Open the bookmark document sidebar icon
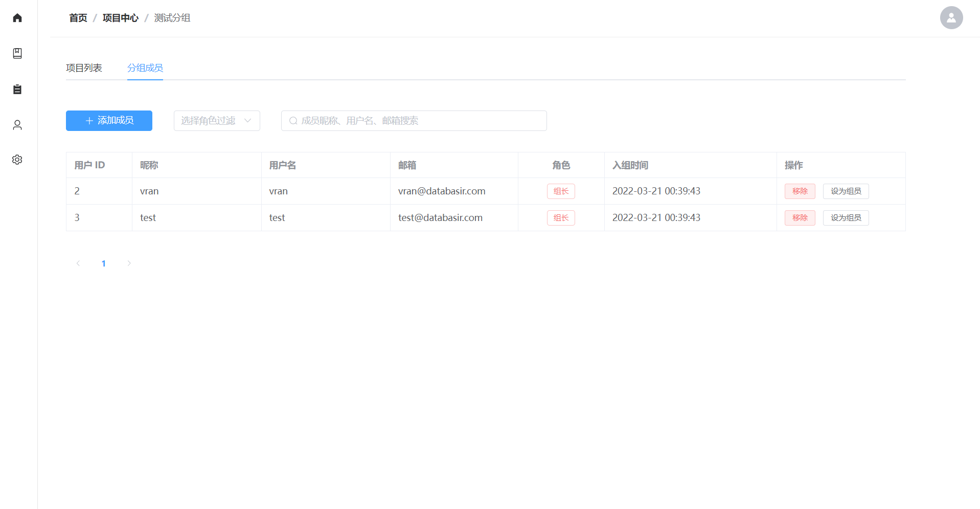The image size is (980, 509). [x=17, y=53]
